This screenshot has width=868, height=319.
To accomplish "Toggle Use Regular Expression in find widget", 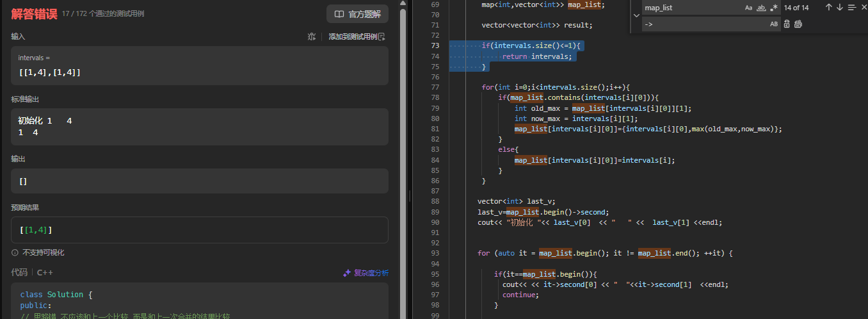I will [x=773, y=8].
